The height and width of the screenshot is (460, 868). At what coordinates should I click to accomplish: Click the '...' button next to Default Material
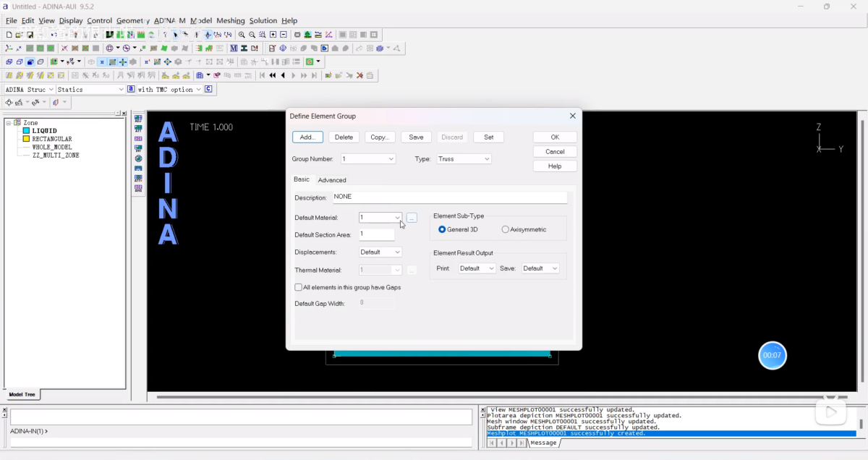click(412, 217)
